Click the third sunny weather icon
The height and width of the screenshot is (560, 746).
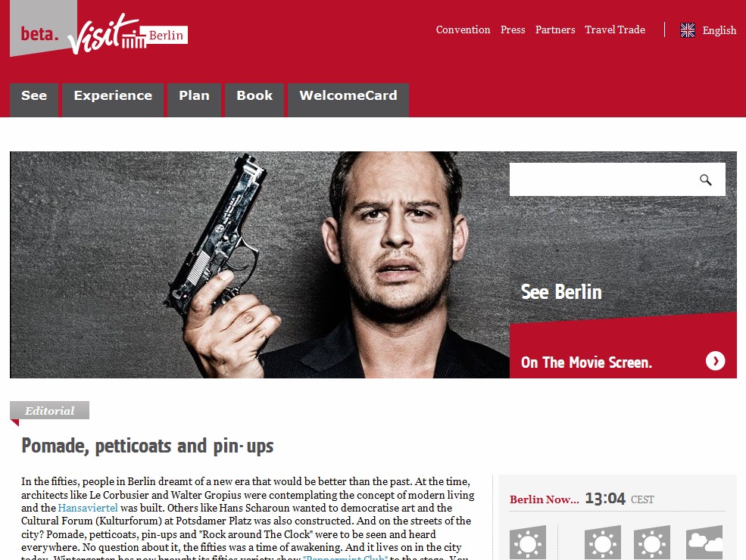tap(652, 543)
